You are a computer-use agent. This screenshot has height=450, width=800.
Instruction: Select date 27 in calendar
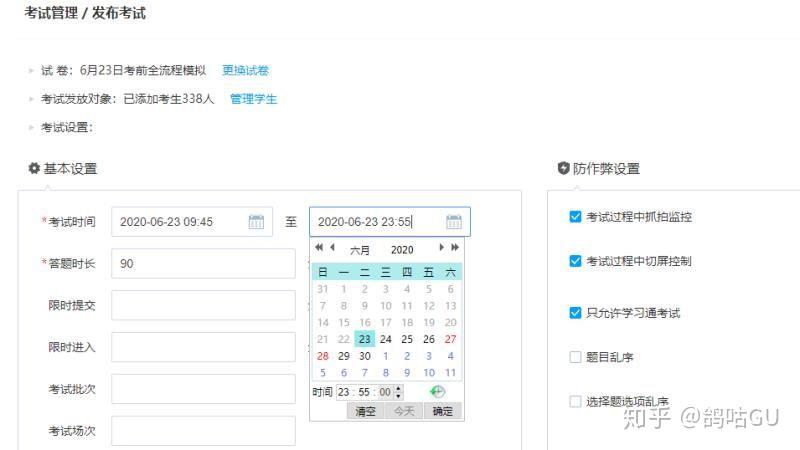(x=450, y=339)
